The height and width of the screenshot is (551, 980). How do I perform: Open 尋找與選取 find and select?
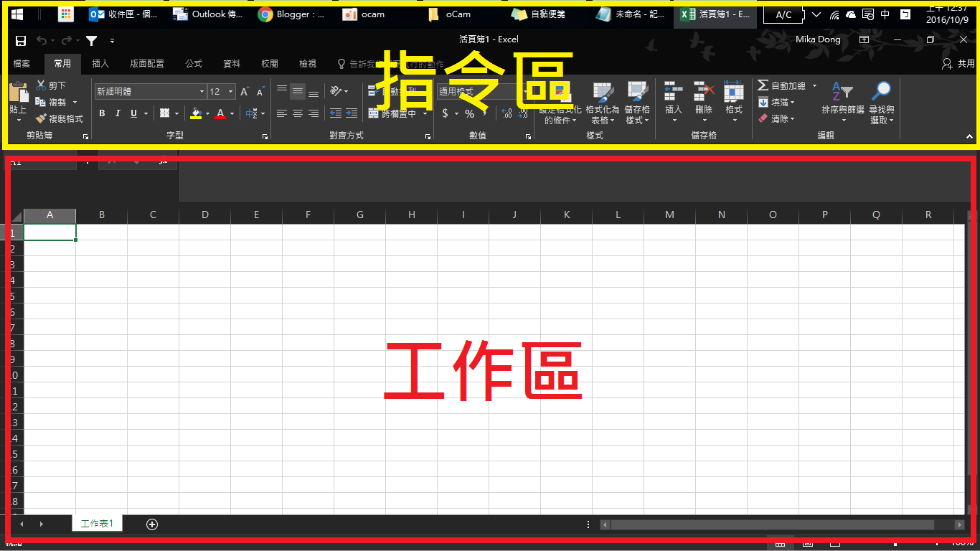(882, 102)
